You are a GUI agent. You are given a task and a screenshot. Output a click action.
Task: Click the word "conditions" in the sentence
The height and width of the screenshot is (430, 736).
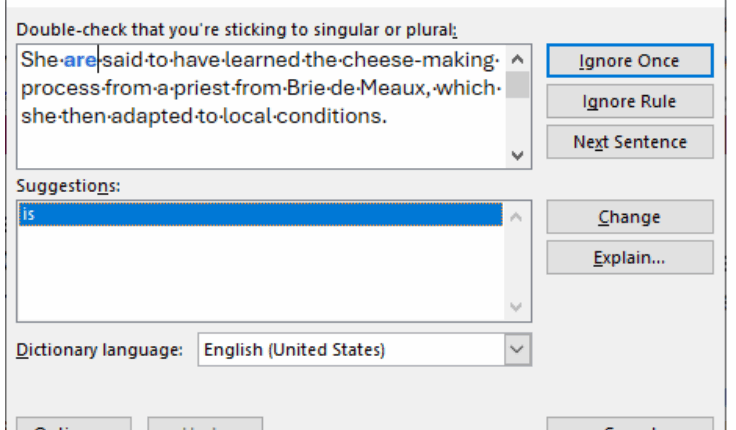334,116
